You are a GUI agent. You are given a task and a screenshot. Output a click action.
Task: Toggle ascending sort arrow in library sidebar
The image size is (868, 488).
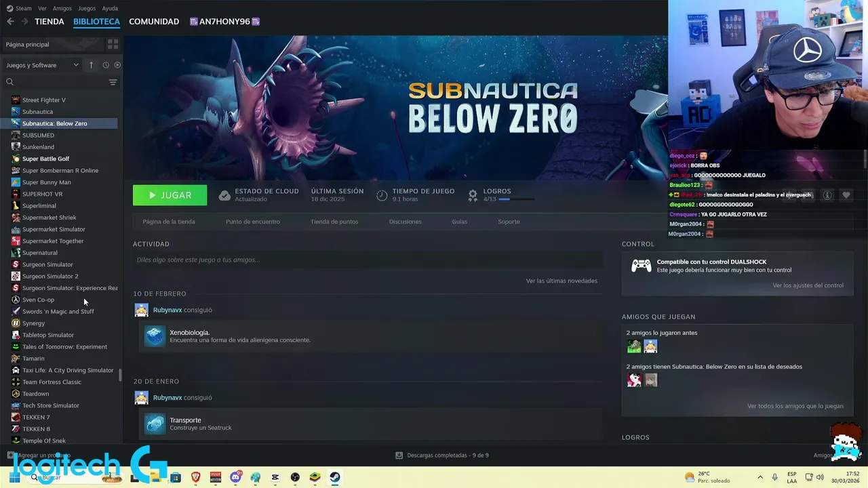pyautogui.click(x=91, y=65)
